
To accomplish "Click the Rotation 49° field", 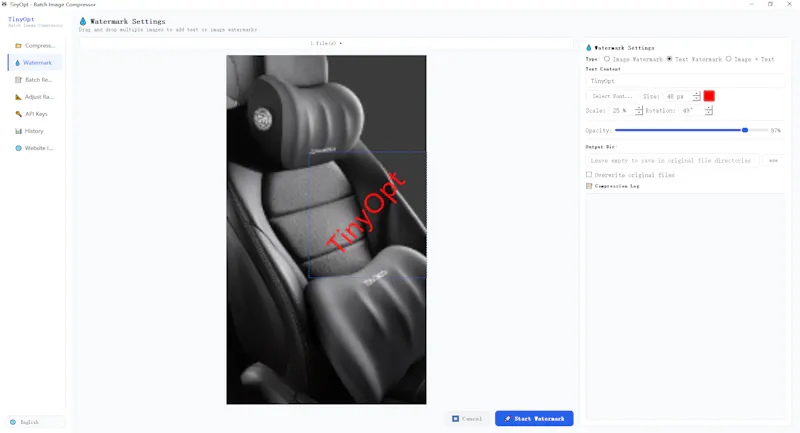I will (x=691, y=110).
